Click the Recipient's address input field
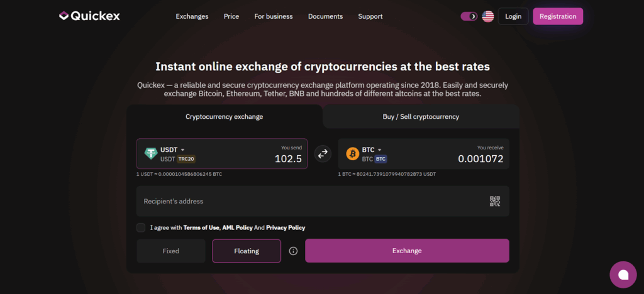This screenshot has height=294, width=644. [x=311, y=201]
